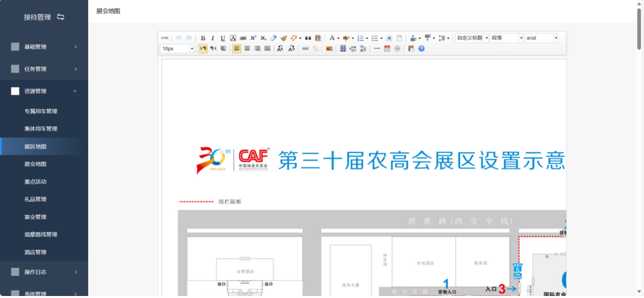Convert text to lowercase
Image resolution: width=644 pixels, height=298 pixels.
click(291, 49)
